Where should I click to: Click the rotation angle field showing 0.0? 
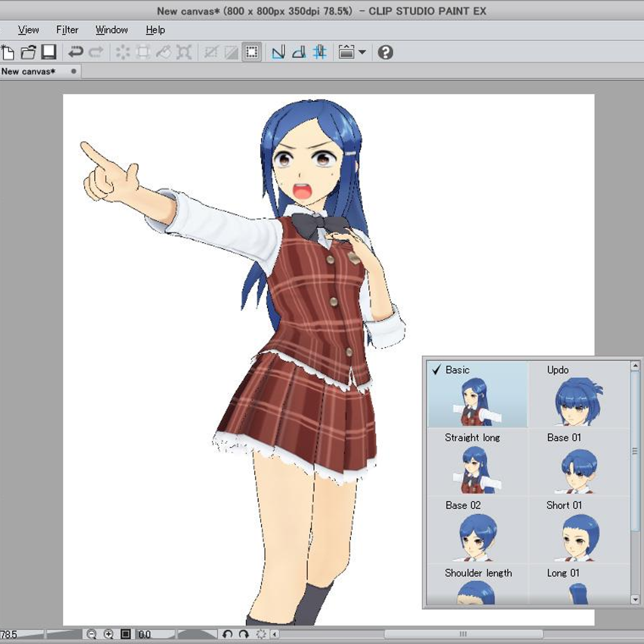pyautogui.click(x=156, y=635)
